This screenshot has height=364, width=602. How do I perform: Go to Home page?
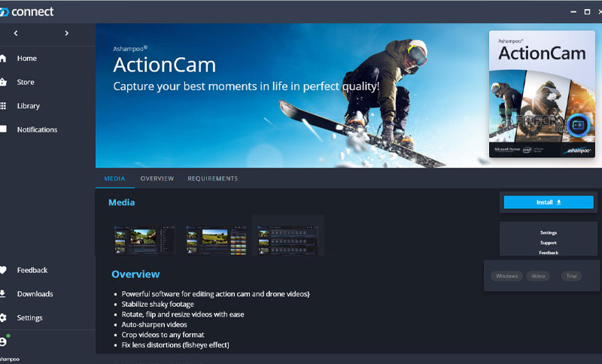(27, 59)
